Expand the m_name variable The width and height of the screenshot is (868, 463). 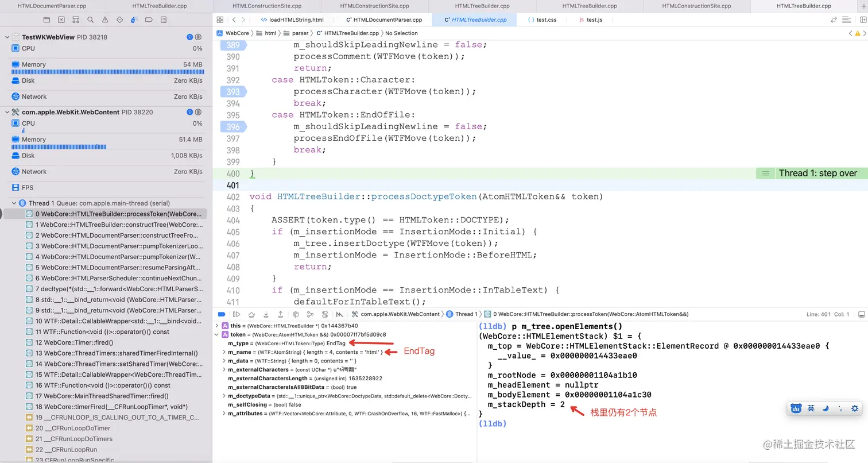click(223, 352)
